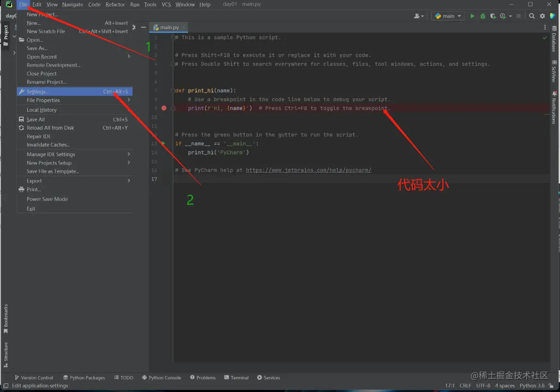
Task: Open the Edit menu
Action: [37, 4]
